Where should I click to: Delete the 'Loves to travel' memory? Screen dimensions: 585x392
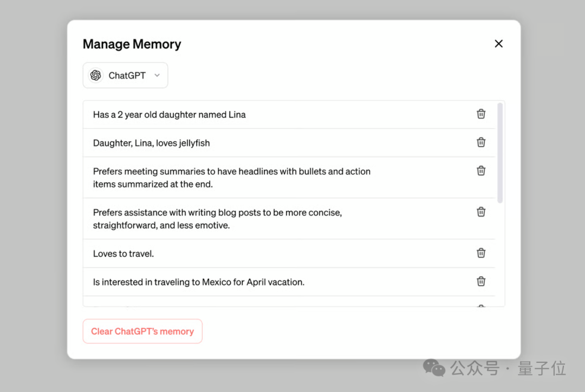[x=481, y=253]
